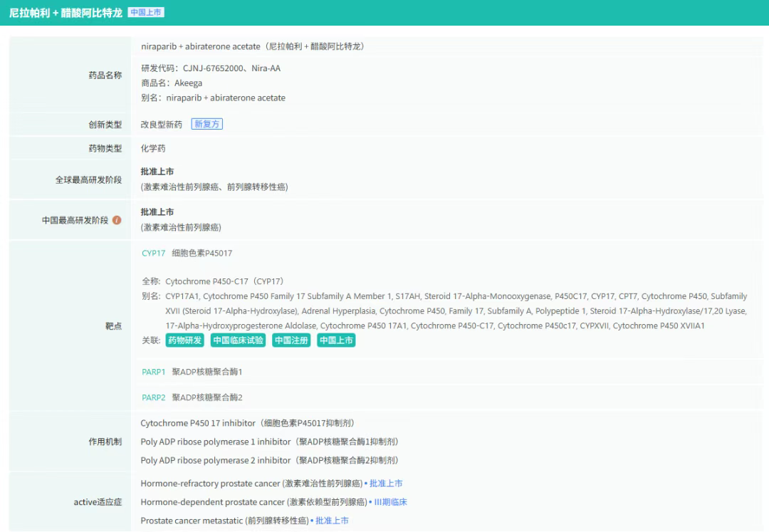Select the green 中国上市 related tag

(x=336, y=340)
